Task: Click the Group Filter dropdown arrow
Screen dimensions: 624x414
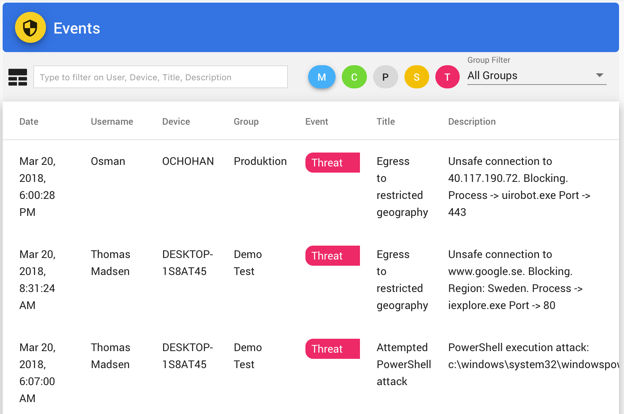Action: click(x=599, y=75)
